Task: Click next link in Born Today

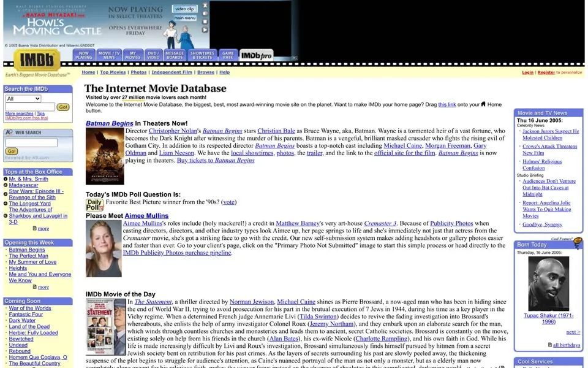Action: click(573, 332)
